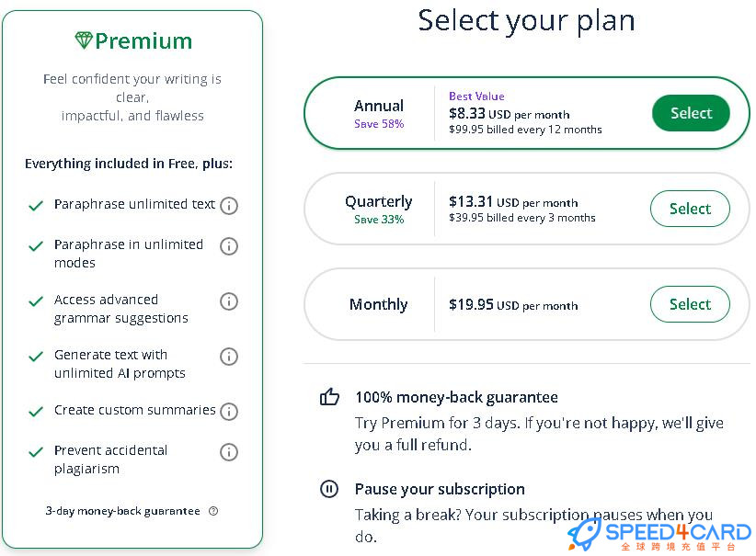Open info icon for Paraphrase unlimited text
Viewport: 756px width, 556px height.
click(x=229, y=206)
